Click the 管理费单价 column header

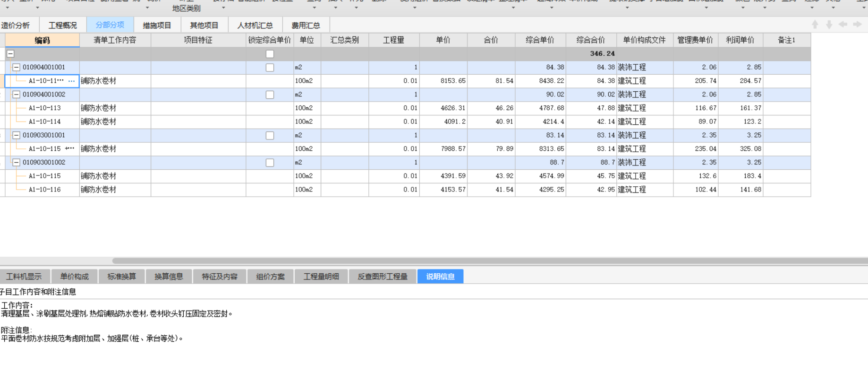coord(696,40)
